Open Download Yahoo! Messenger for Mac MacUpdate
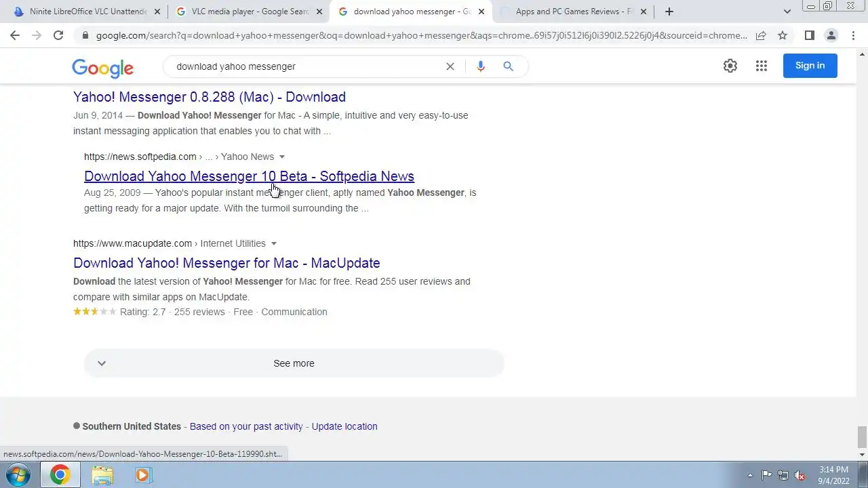 pos(226,263)
